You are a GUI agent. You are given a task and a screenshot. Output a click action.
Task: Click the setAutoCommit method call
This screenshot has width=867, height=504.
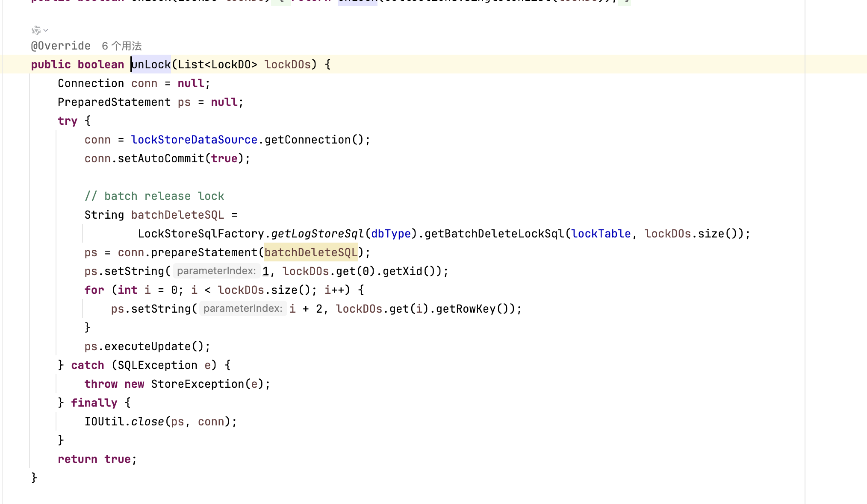coord(161,158)
